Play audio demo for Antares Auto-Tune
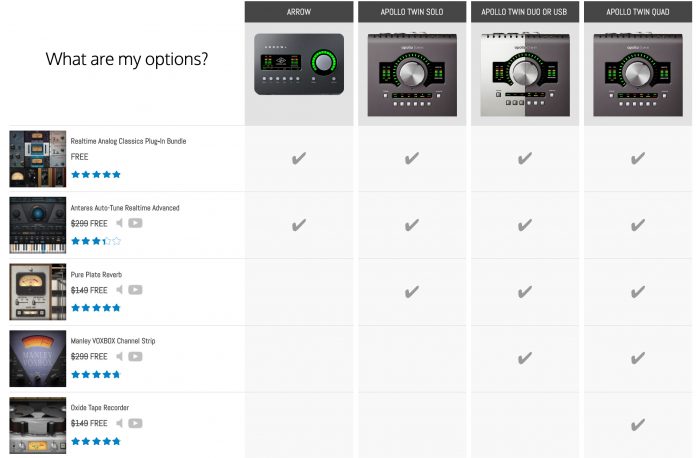 point(120,223)
